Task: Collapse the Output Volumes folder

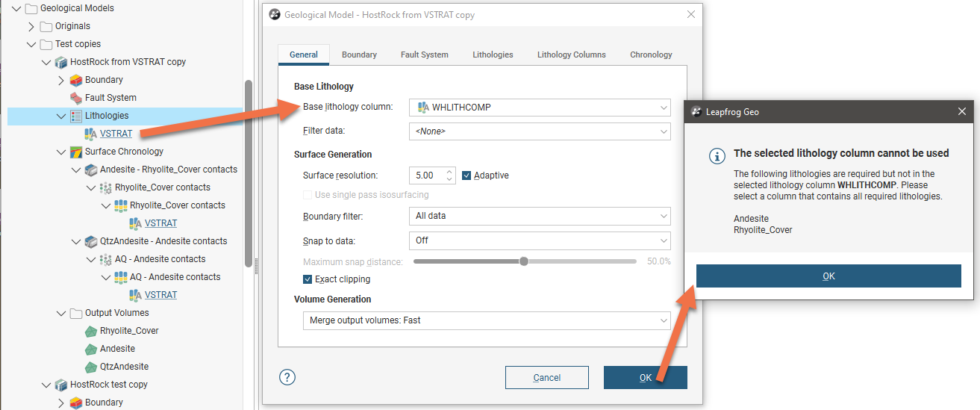Action: (60, 313)
